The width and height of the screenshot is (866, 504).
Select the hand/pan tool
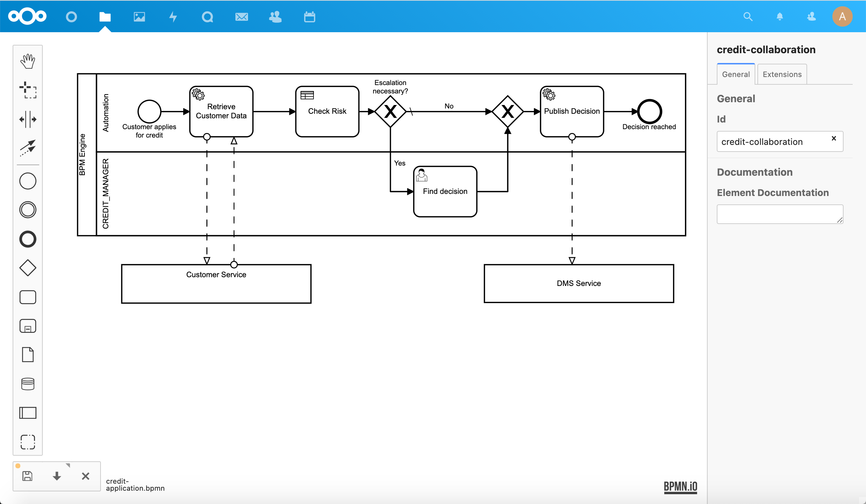(x=28, y=61)
